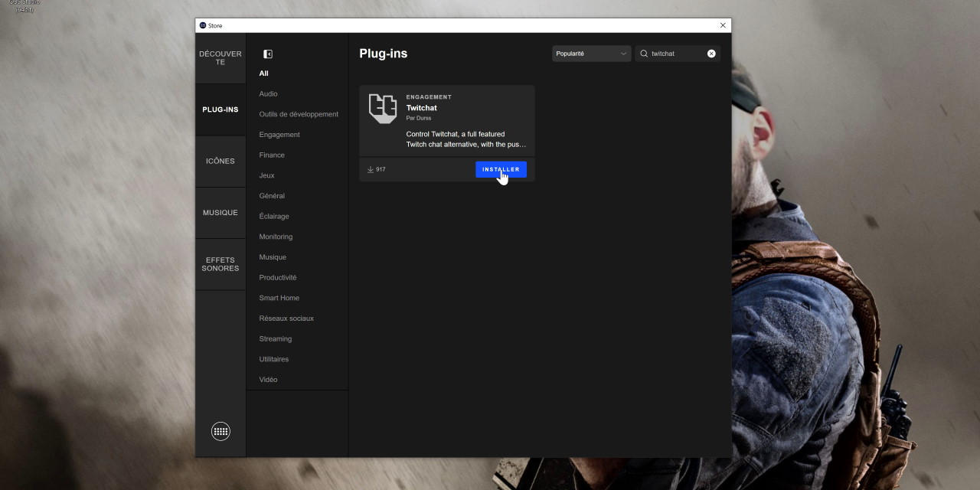The width and height of the screenshot is (980, 490).
Task: Go to the Musique store tab
Action: [x=220, y=213]
